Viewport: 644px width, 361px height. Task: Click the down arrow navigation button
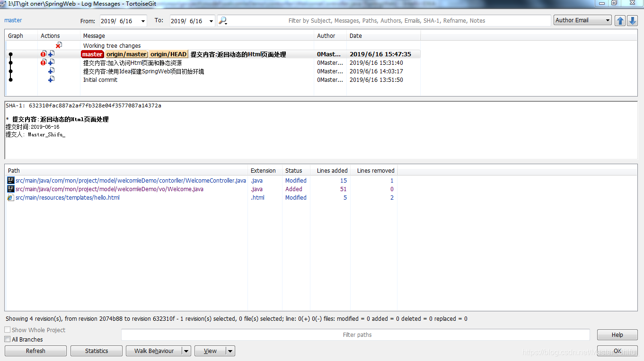click(x=632, y=20)
